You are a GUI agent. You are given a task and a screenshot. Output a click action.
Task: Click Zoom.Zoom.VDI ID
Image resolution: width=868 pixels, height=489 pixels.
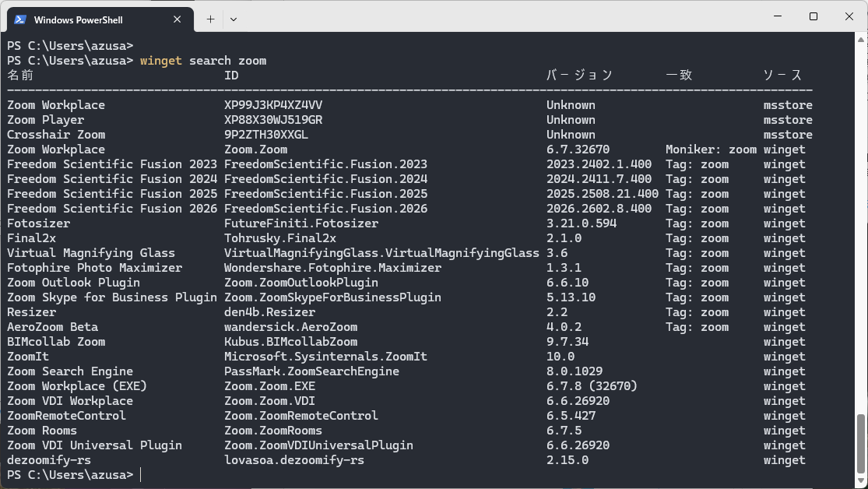(x=269, y=401)
